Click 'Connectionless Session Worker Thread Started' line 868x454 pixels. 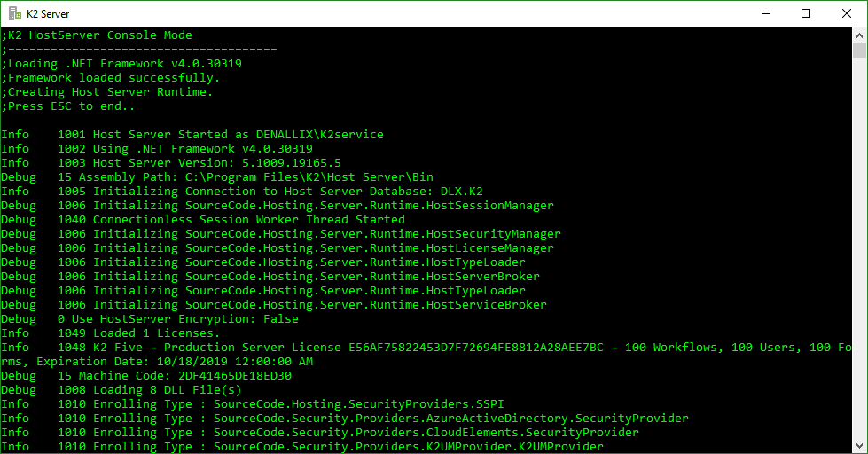(203, 220)
